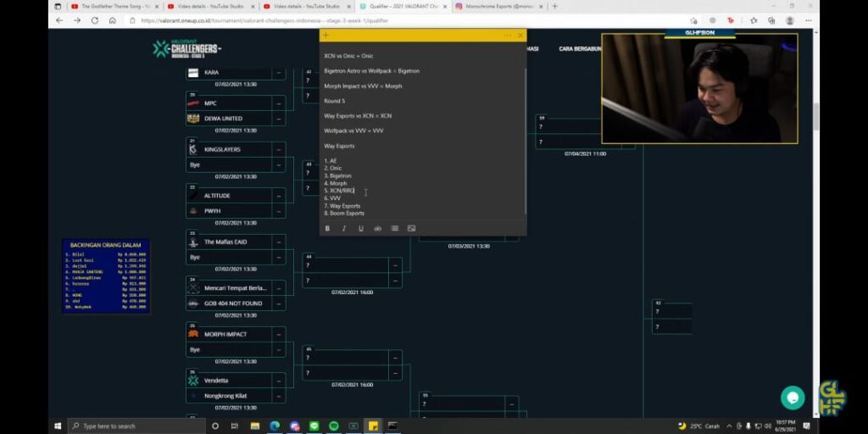Viewport: 868px width, 434px height.
Task: Click the "XCN vs Onic = Onic" line
Action: (x=348, y=56)
